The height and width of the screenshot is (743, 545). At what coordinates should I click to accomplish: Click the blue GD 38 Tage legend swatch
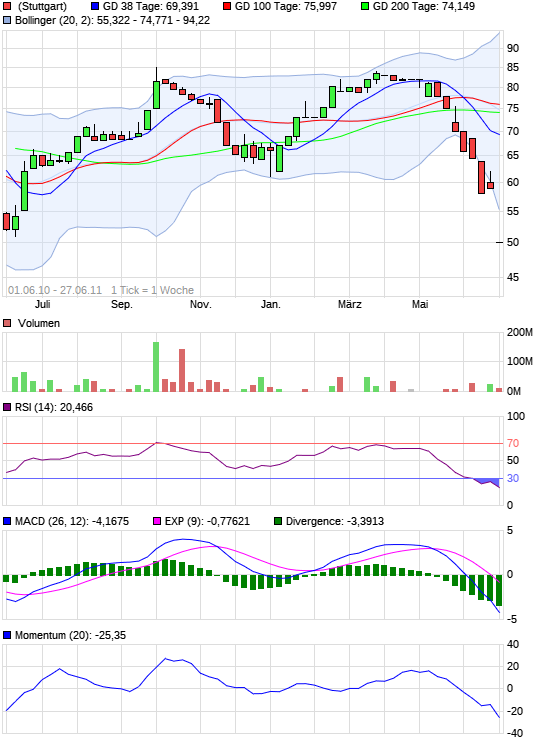tap(94, 6)
